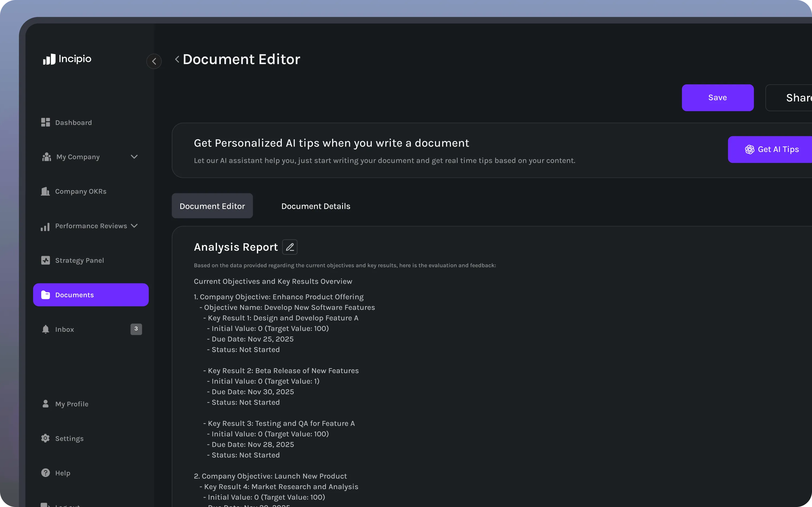
Task: Expand the Performance Reviews chevron
Action: [134, 226]
